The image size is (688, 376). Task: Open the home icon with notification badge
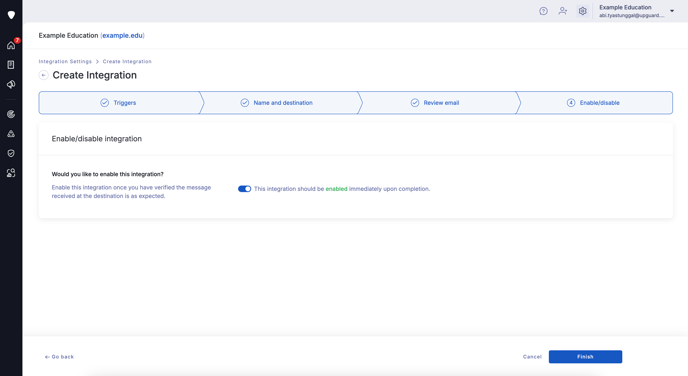coord(11,45)
